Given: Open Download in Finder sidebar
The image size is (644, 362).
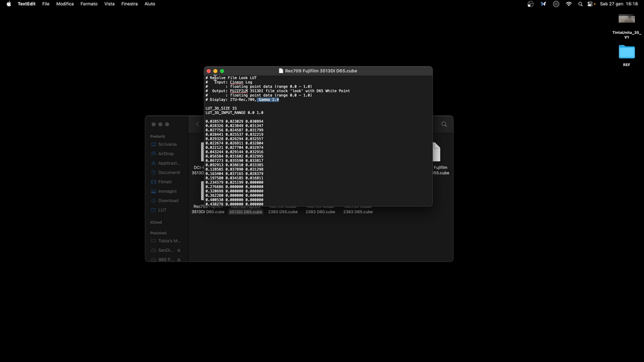Looking at the screenshot, I should 164,201.
